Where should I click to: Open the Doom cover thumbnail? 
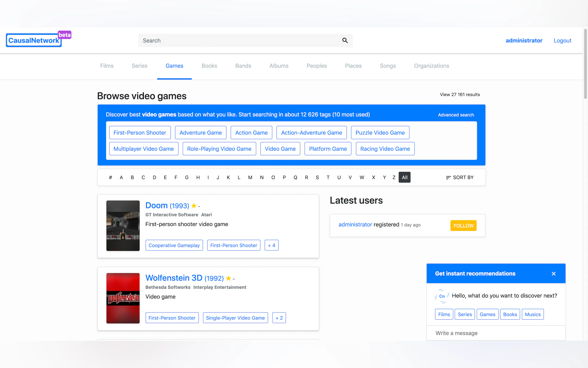123,226
